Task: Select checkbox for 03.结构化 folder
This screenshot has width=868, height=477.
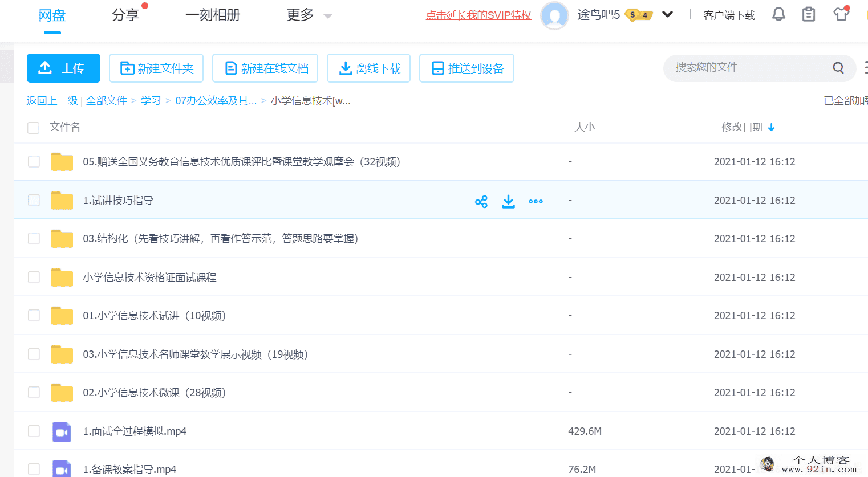Action: point(34,239)
